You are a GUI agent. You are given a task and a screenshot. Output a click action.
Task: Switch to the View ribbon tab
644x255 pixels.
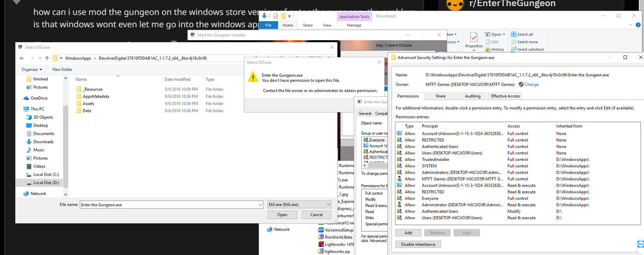327,25
